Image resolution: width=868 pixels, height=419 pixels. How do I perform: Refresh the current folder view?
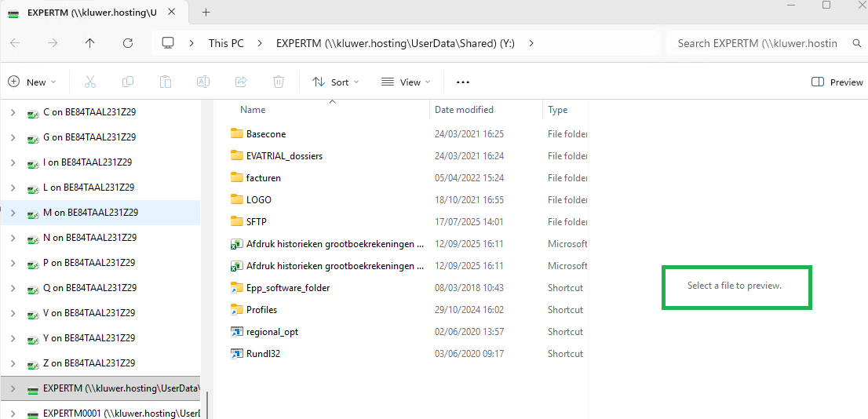pyautogui.click(x=128, y=43)
